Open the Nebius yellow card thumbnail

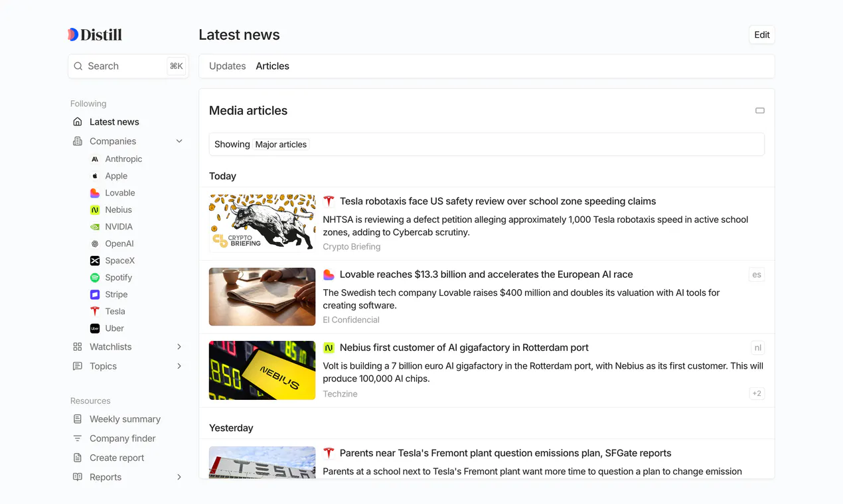pyautogui.click(x=262, y=370)
